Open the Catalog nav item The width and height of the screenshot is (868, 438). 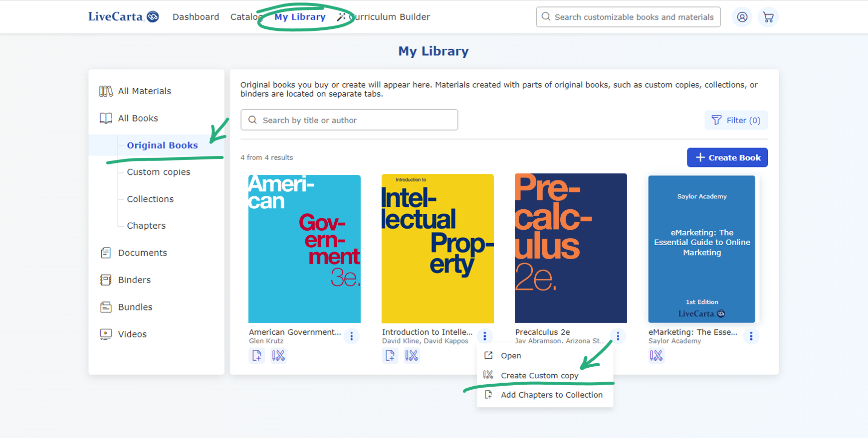246,17
